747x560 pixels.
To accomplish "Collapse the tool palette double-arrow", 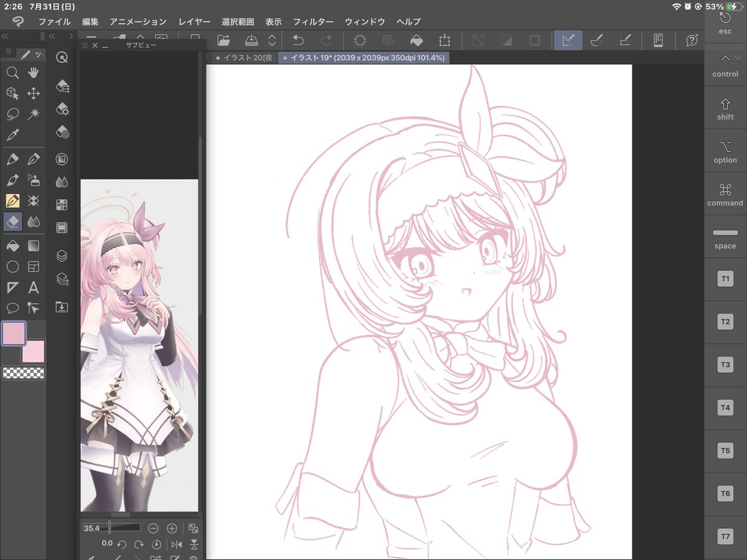I will [x=5, y=36].
